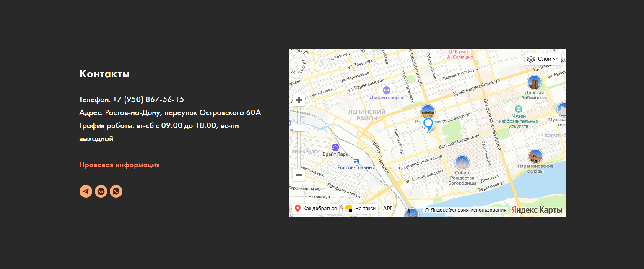The image size is (644, 269).
Task: Click the Контакты heading
Action: click(104, 74)
